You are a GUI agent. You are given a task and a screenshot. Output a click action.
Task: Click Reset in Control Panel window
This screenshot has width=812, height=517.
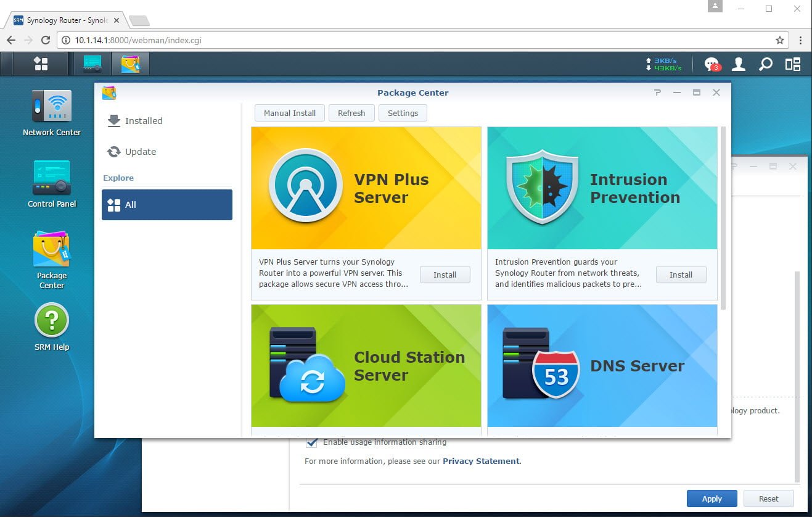[768, 498]
